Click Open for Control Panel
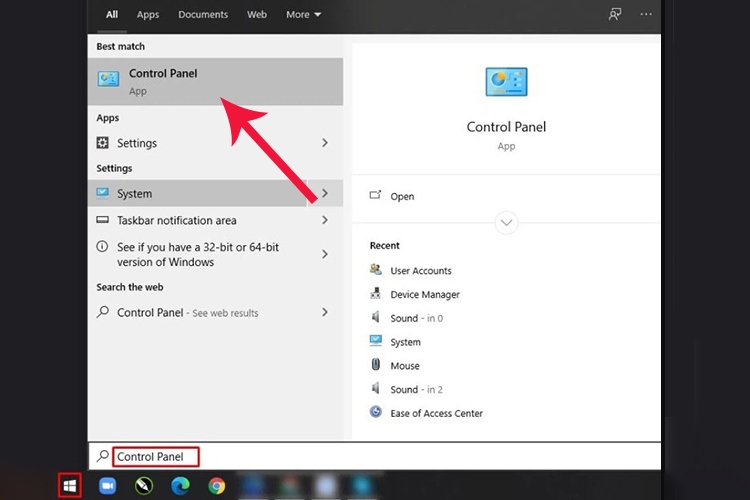Viewport: 750px width, 500px height. pos(402,197)
